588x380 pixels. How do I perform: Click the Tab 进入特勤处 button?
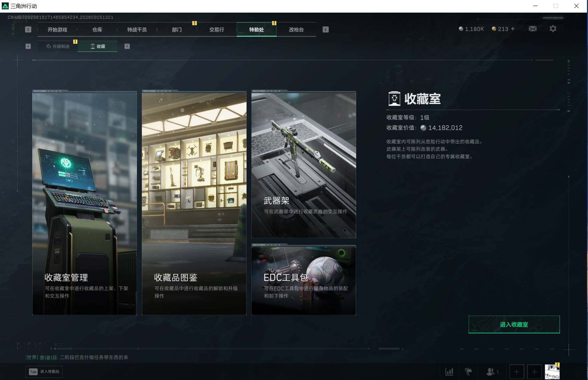coord(44,372)
